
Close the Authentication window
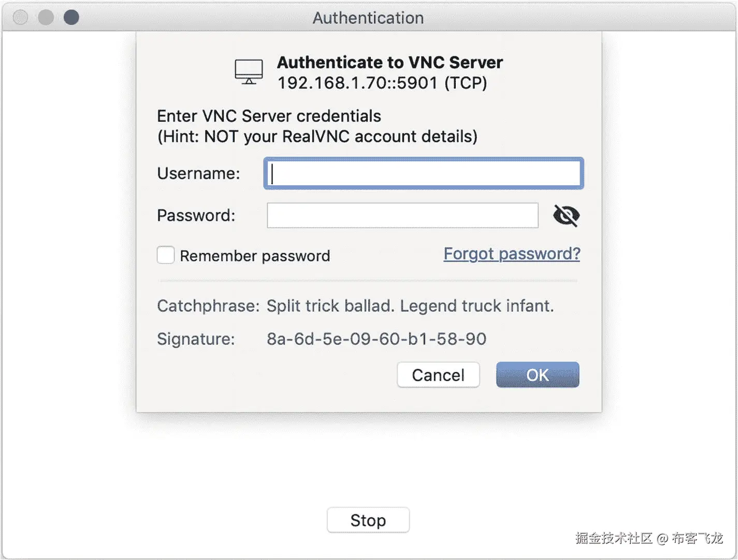(x=21, y=18)
